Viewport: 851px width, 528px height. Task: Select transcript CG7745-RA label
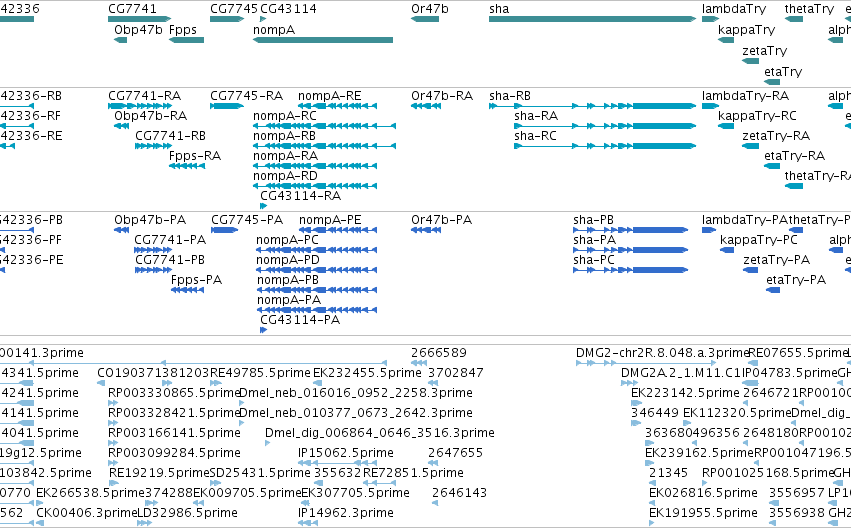tap(247, 96)
